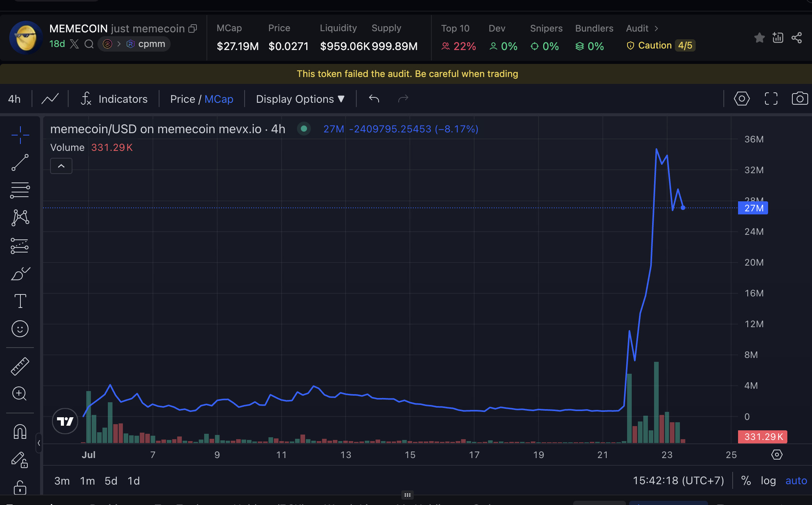Open the Audit details chevron
This screenshot has width=812, height=505.
click(x=656, y=28)
